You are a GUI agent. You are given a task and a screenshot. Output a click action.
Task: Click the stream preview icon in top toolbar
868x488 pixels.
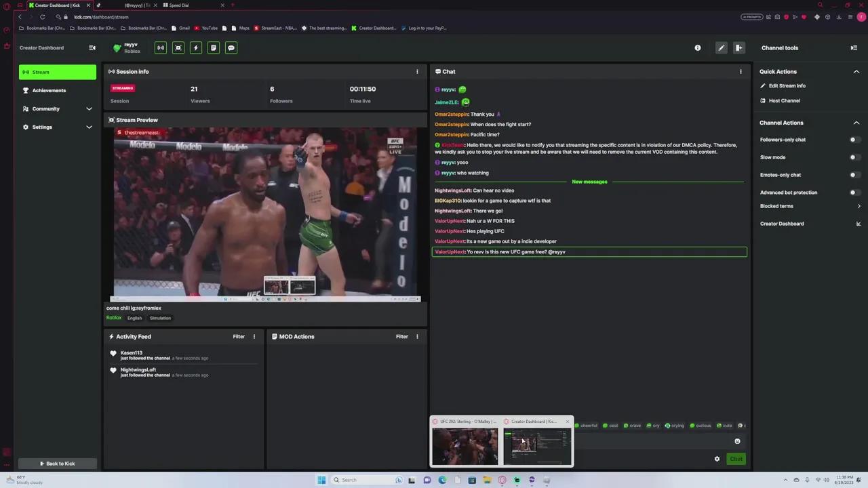[x=178, y=48]
